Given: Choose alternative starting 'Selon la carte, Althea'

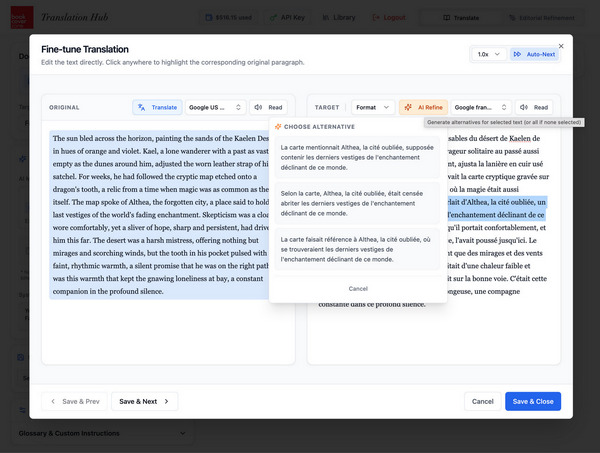Looking at the screenshot, I should pos(357,203).
